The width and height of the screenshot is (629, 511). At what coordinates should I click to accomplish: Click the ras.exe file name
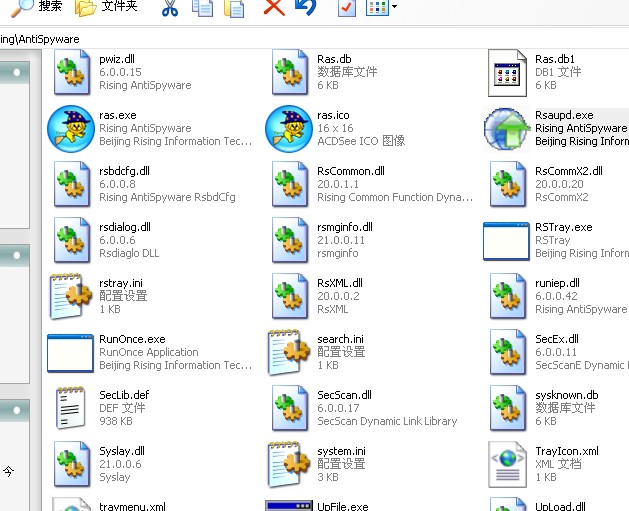118,115
